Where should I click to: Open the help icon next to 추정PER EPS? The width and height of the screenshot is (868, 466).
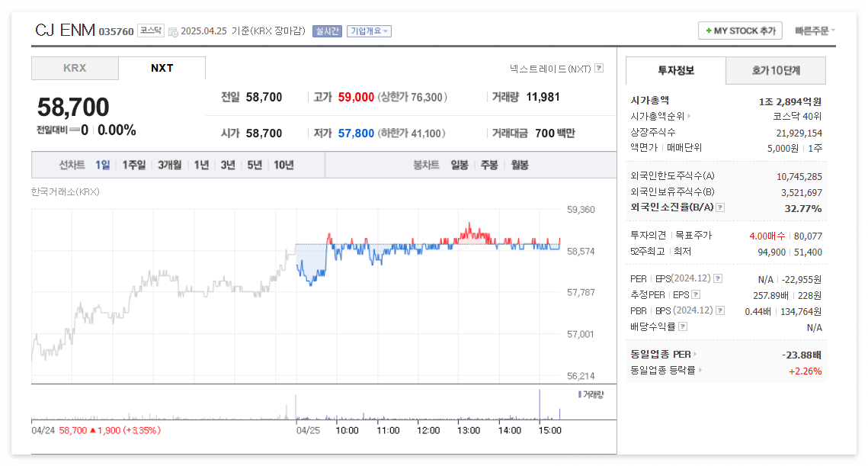pyautogui.click(x=695, y=295)
